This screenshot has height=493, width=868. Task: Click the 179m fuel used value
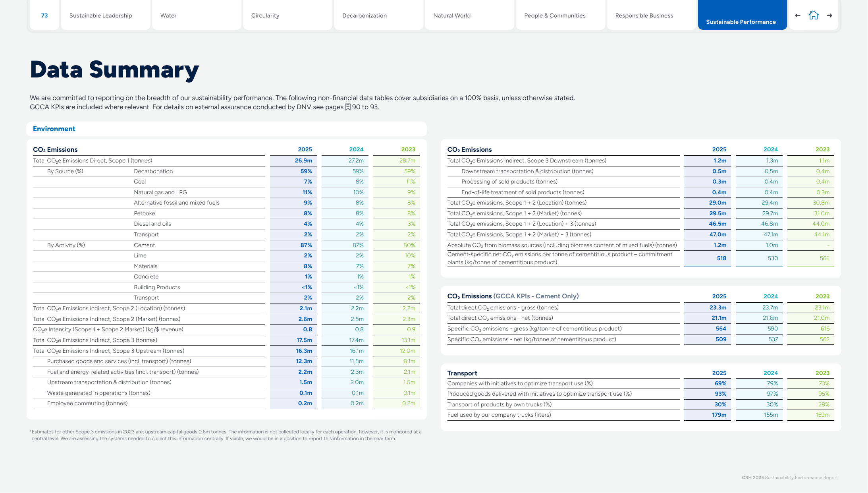tap(719, 415)
